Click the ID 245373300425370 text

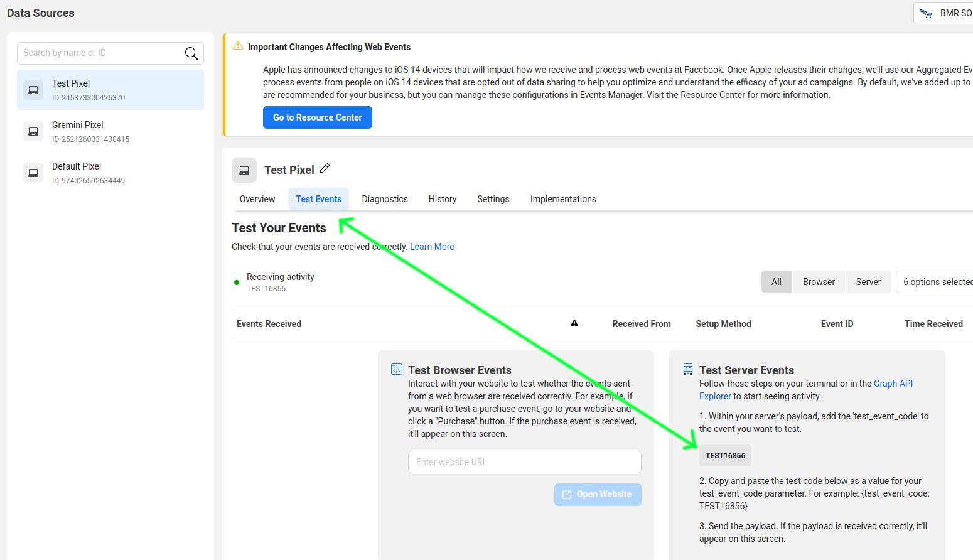click(89, 98)
